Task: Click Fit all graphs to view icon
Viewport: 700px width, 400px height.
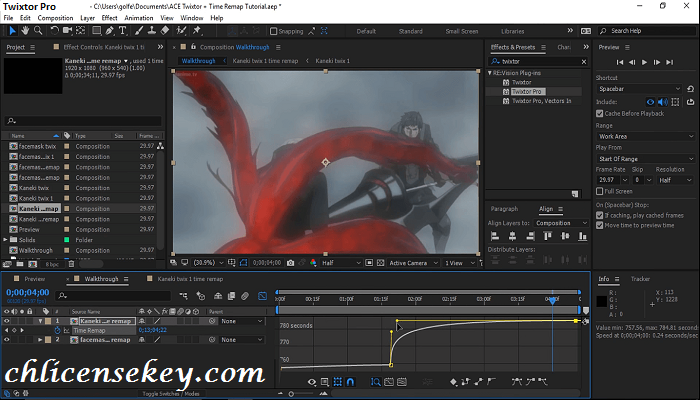Action: tap(402, 382)
